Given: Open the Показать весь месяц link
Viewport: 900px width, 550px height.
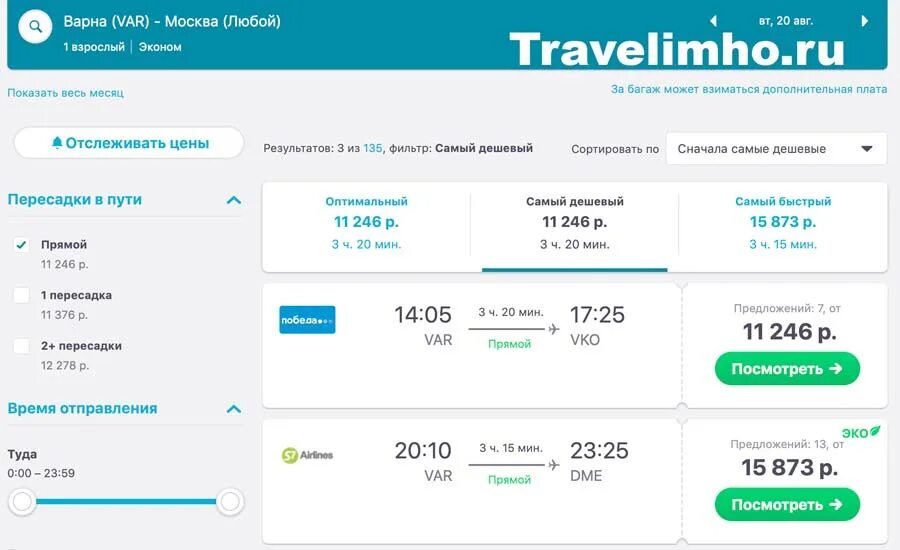Looking at the screenshot, I should point(65,93).
